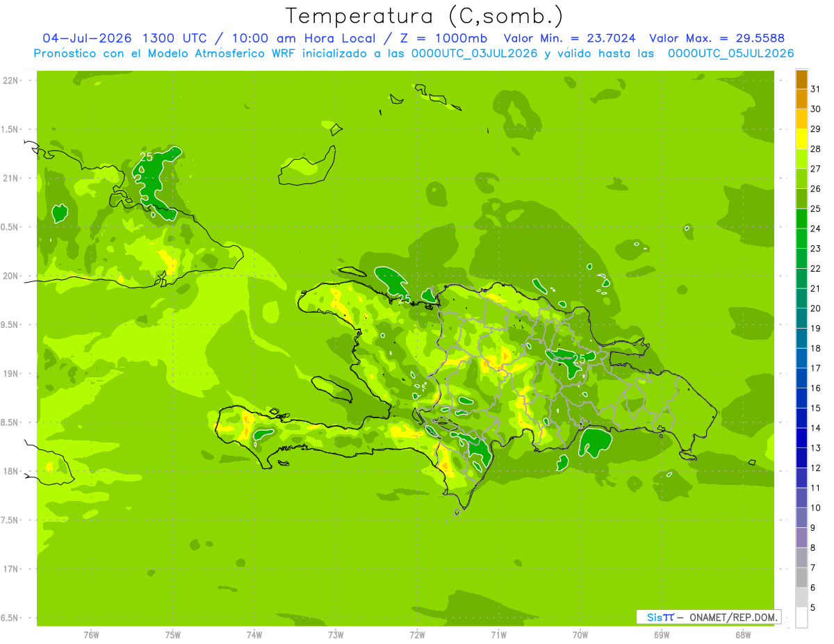The image size is (834, 644).
Task: Click the "75W" longitude axis label
Action: 173,635
